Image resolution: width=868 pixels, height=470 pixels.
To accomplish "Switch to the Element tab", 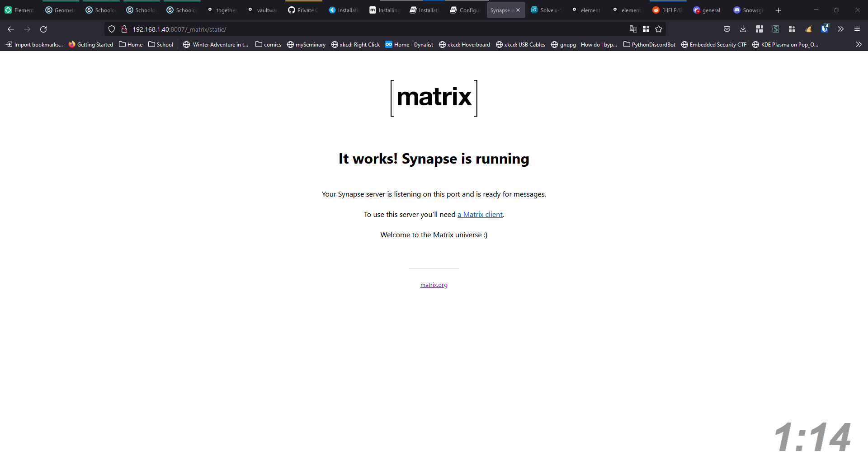I will pos(19,10).
